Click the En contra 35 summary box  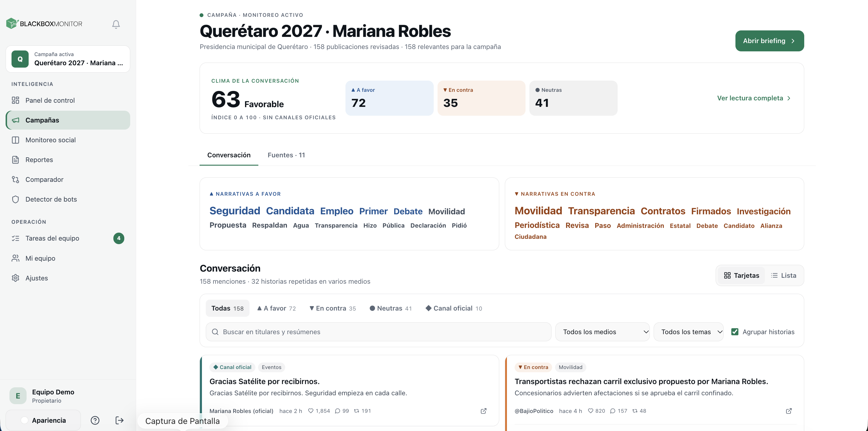[x=481, y=98]
